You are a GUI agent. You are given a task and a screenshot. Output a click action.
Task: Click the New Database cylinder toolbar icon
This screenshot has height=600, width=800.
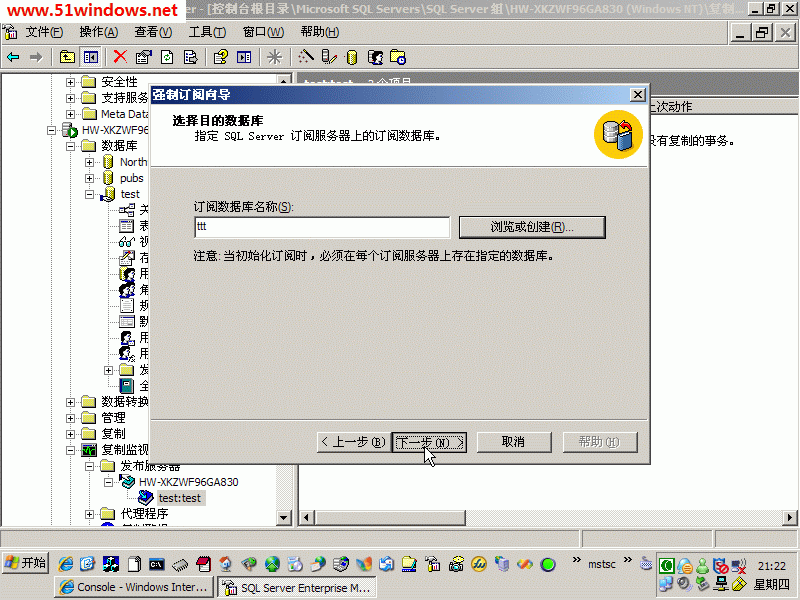(352, 57)
